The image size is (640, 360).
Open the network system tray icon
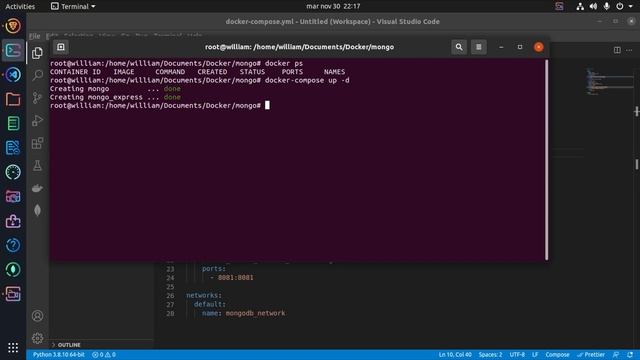click(580, 7)
